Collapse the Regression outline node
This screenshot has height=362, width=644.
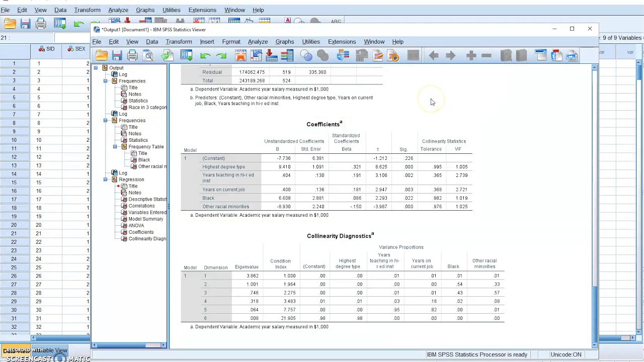(x=106, y=179)
